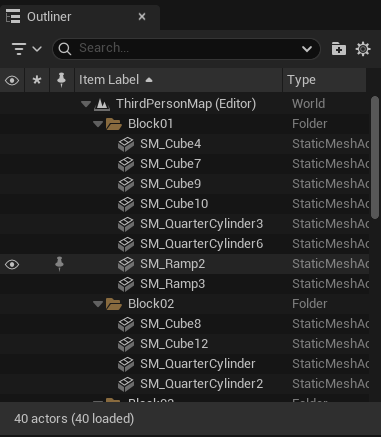Click the Outliner panel icon in the tab
Image resolution: width=381 pixels, height=437 pixels.
pos(13,17)
